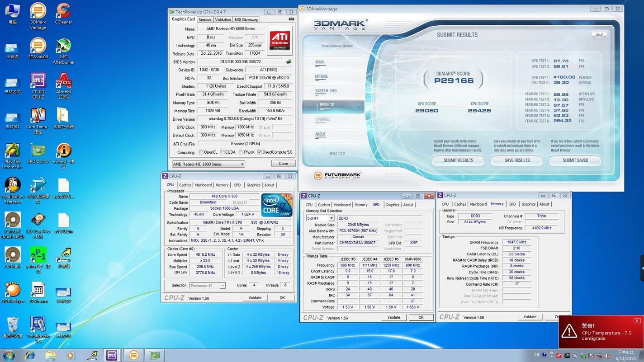Open the AMD Radeon HD 6800 Series dropdown
Viewport: 644px width, 362px height.
[208, 164]
